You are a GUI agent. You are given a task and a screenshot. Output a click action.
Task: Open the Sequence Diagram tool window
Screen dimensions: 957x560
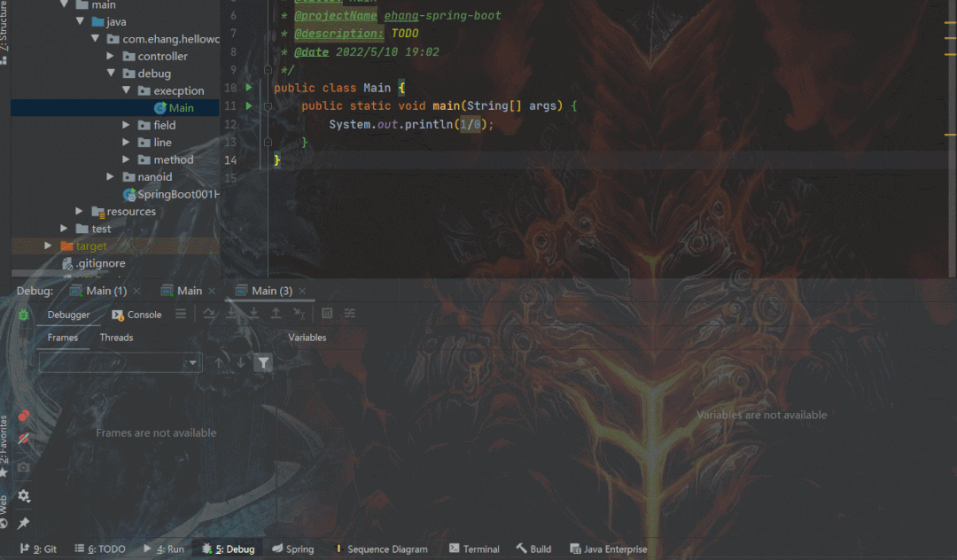tap(381, 549)
